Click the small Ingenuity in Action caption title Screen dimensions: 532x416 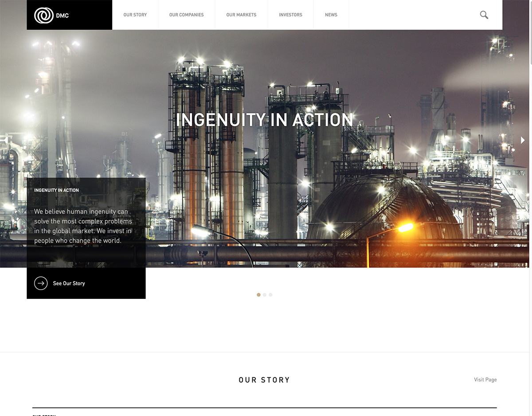56,190
